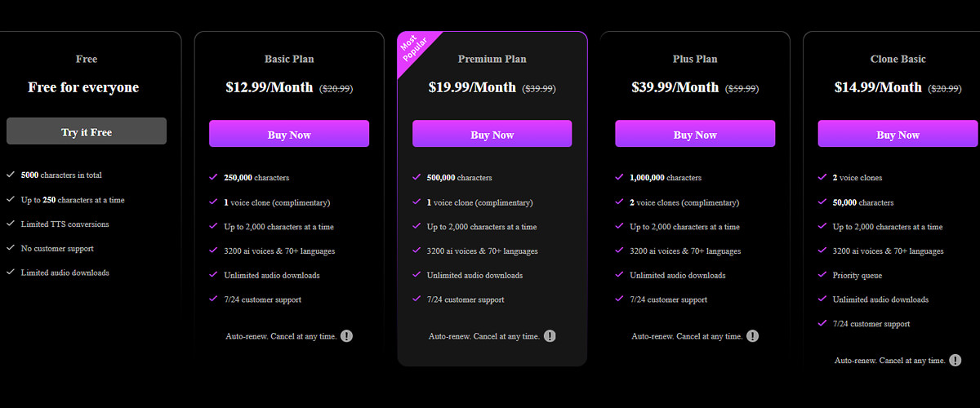
Task: Click checkmark beside Priority queue
Action: pos(822,275)
